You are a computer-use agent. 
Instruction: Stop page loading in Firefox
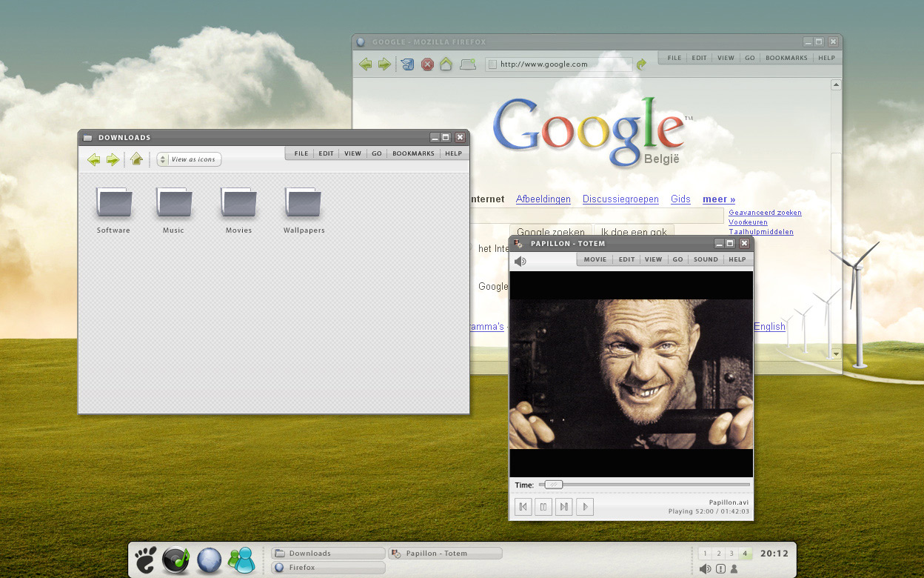[427, 64]
